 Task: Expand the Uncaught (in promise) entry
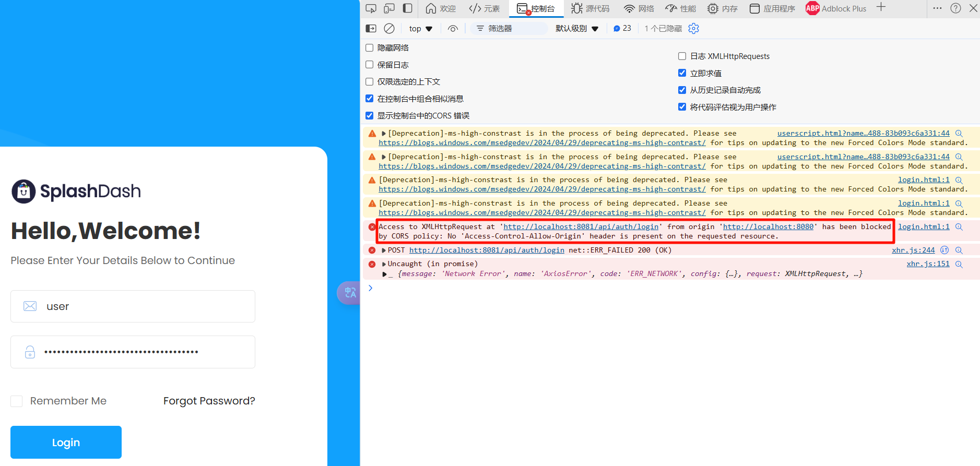pos(384,264)
